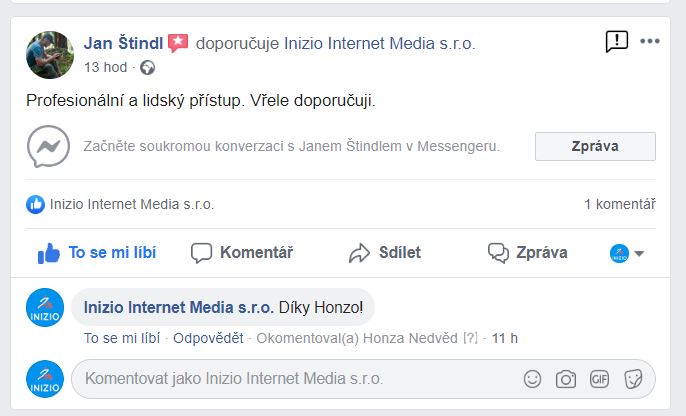Image resolution: width=686 pixels, height=416 pixels.
Task: Click the emoji smiley icon in comment box
Action: pyautogui.click(x=532, y=379)
